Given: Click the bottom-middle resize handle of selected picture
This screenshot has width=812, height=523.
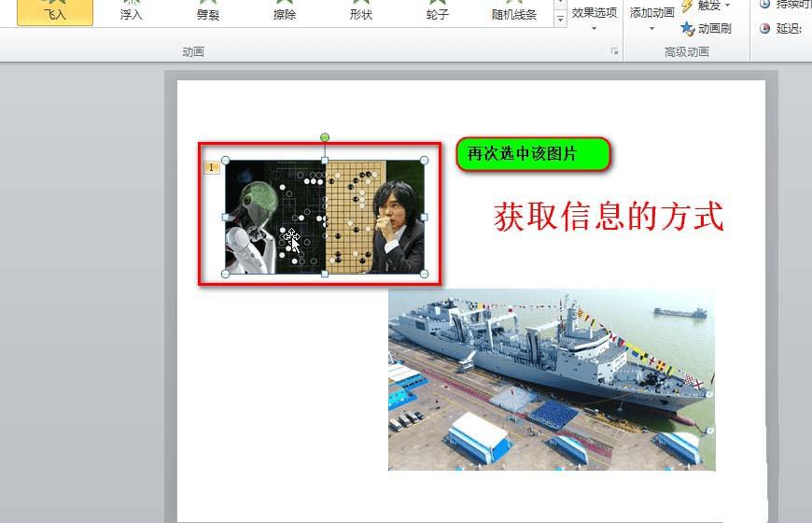Looking at the screenshot, I should click(325, 274).
